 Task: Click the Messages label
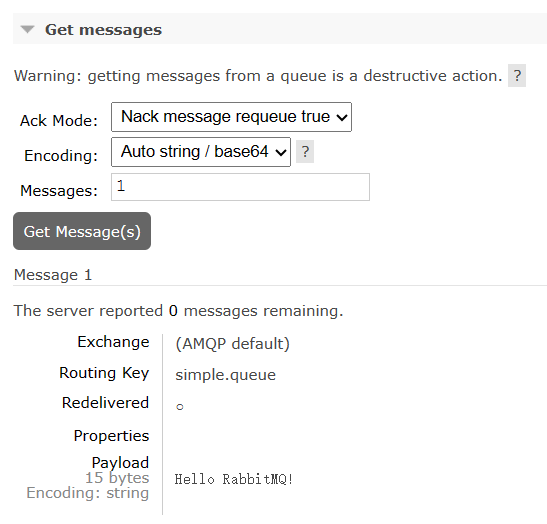[x=59, y=191]
